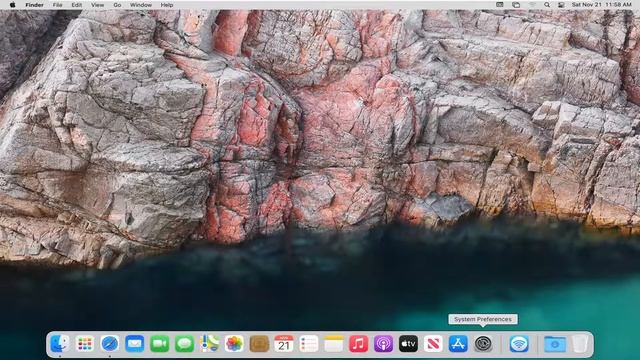640x360 pixels.
Task: Open the View menu
Action: 97,5
